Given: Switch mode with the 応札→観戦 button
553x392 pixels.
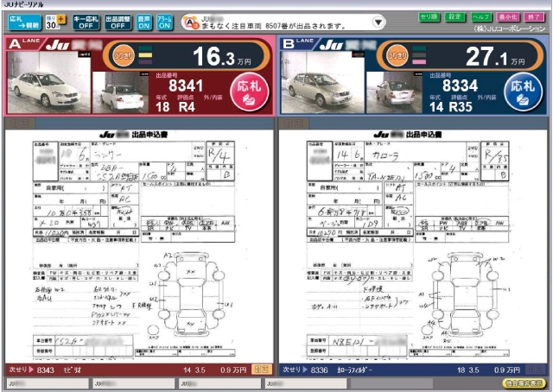Looking at the screenshot, I should (x=25, y=22).
